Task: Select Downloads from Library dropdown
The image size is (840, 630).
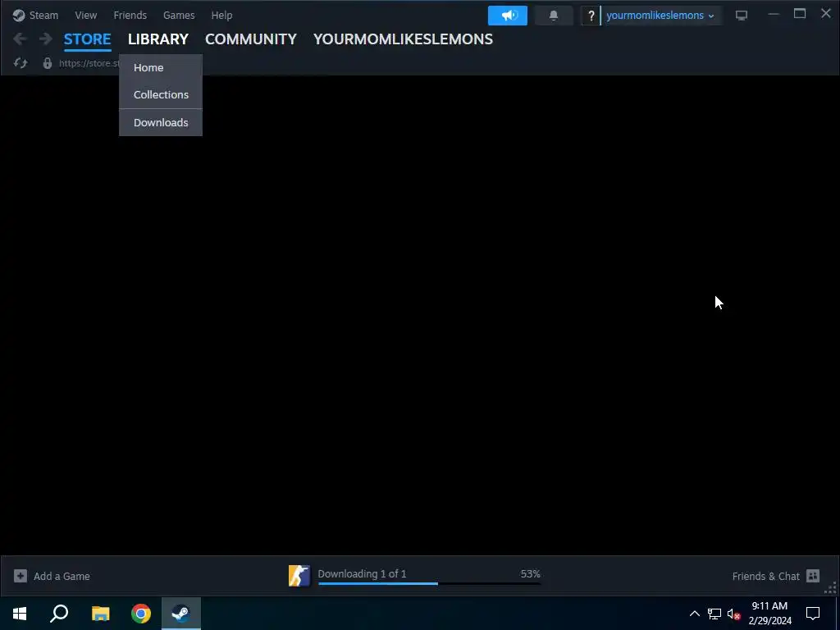Action: 161,123
